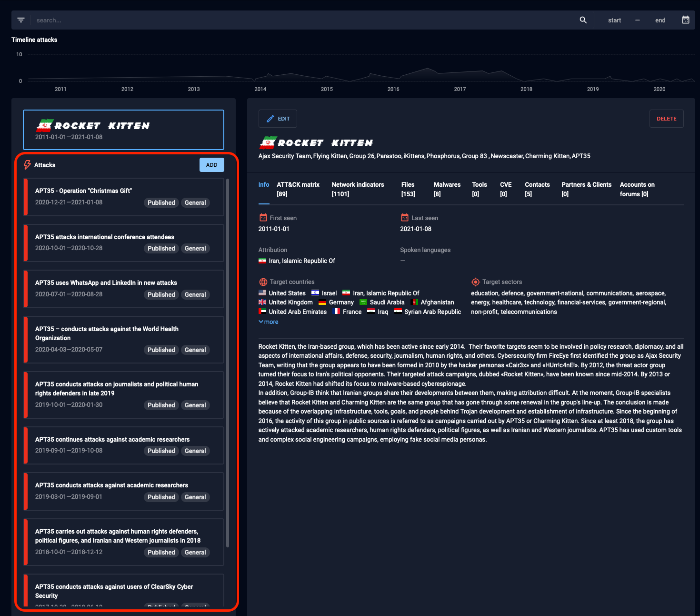The image size is (700, 616).
Task: Open attacks on journalists in late 2019
Action: point(124,395)
